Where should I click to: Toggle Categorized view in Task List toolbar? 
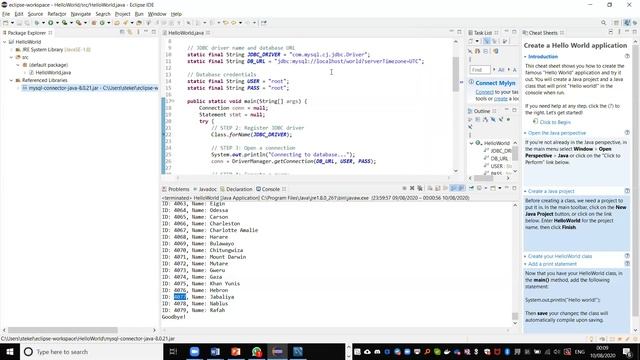click(487, 41)
